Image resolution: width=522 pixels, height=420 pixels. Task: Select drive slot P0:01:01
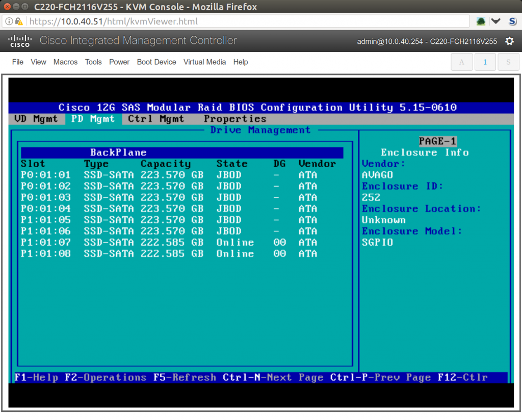pyautogui.click(x=182, y=175)
